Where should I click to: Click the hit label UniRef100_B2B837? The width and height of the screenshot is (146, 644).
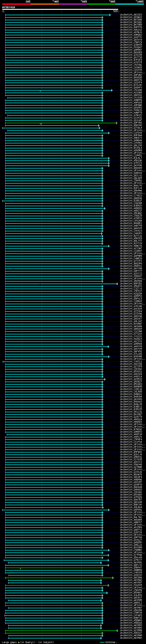pos(131,201)
